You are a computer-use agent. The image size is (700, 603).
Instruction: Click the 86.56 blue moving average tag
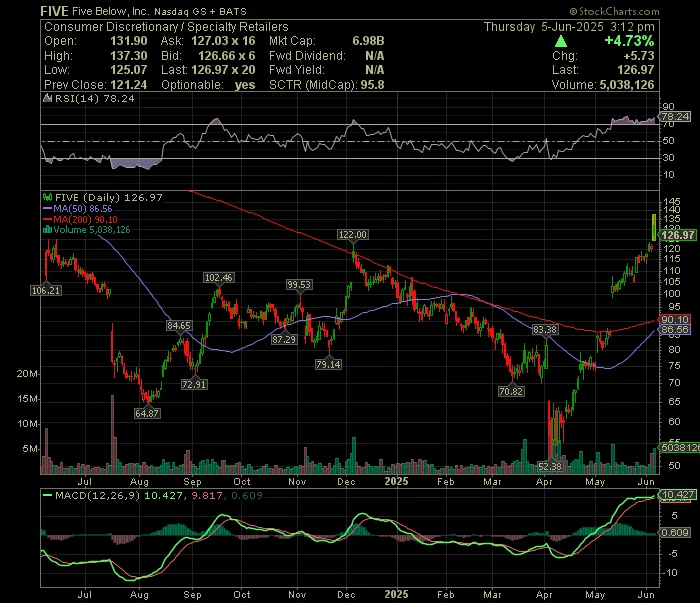coord(675,330)
